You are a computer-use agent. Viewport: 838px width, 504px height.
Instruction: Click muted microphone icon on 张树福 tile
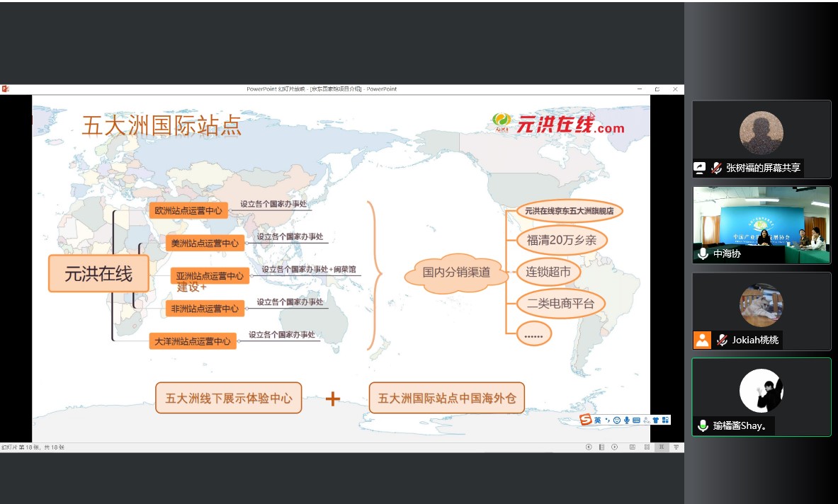(x=716, y=168)
